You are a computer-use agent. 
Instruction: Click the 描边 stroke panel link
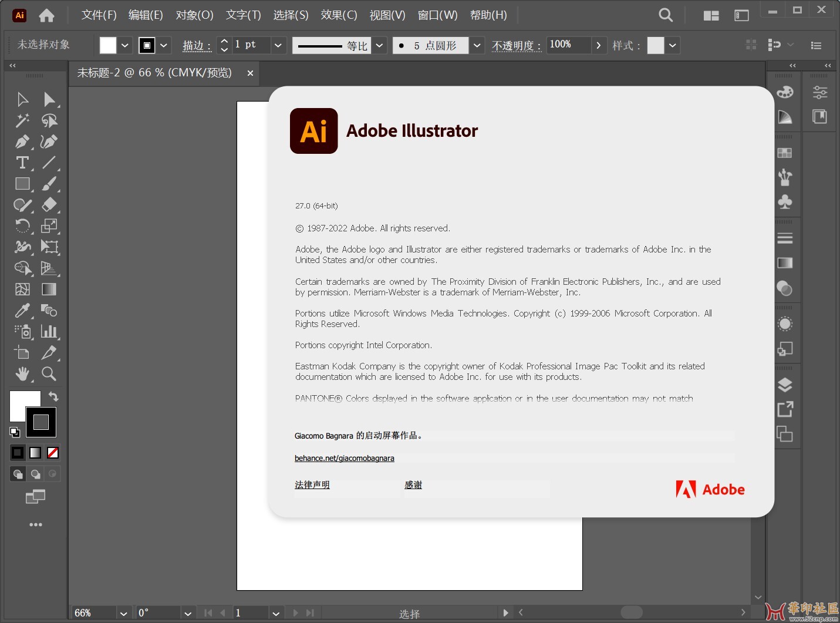pos(197,46)
